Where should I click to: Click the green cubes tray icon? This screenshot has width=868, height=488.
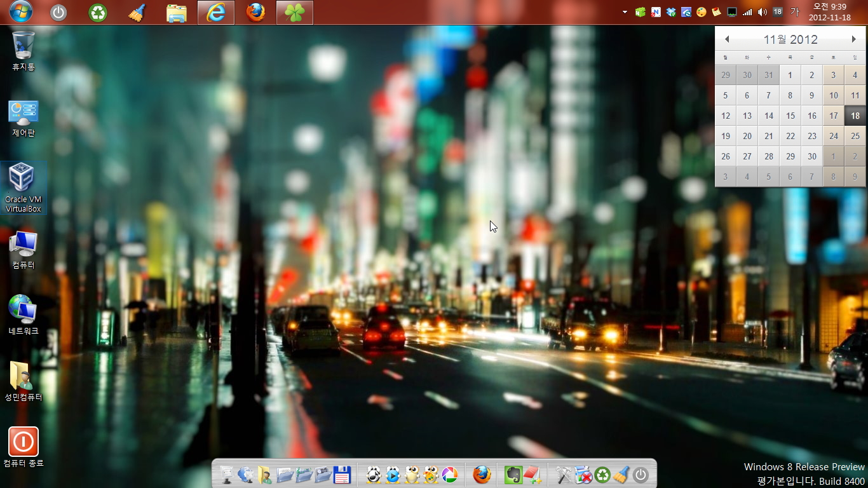[641, 12]
